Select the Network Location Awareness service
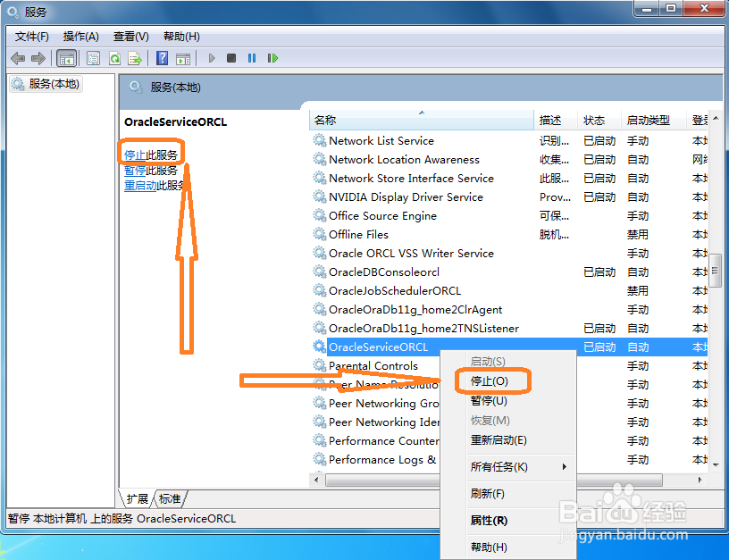 (509, 159)
